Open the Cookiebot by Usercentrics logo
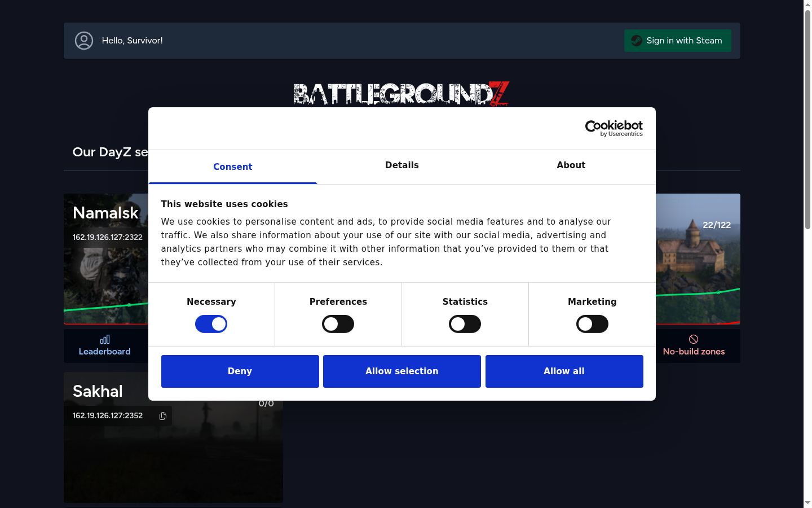Image resolution: width=812 pixels, height=508 pixels. [x=614, y=128]
